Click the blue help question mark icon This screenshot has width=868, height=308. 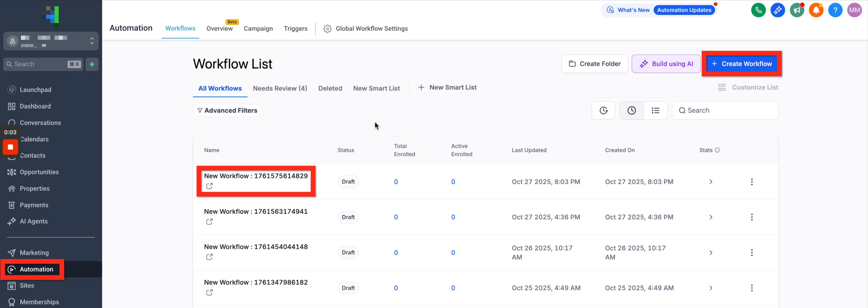point(835,10)
